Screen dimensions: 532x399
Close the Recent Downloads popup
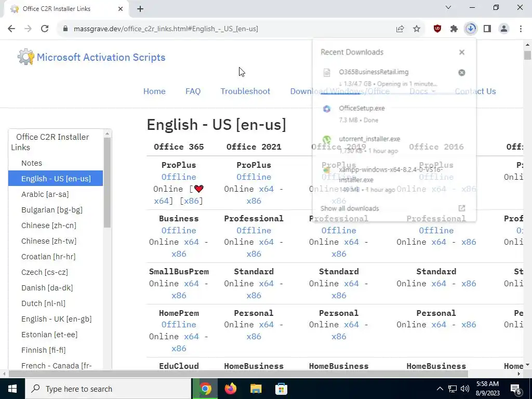[x=462, y=52]
